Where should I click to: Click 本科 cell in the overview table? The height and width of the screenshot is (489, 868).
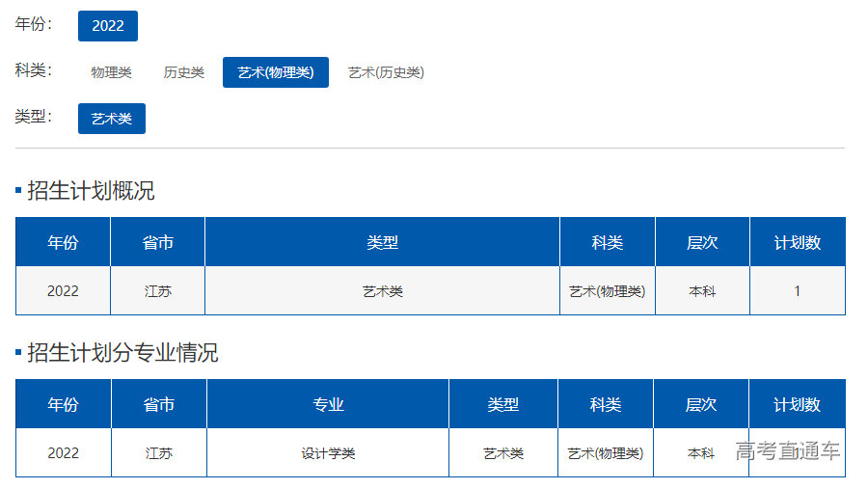tap(702, 291)
